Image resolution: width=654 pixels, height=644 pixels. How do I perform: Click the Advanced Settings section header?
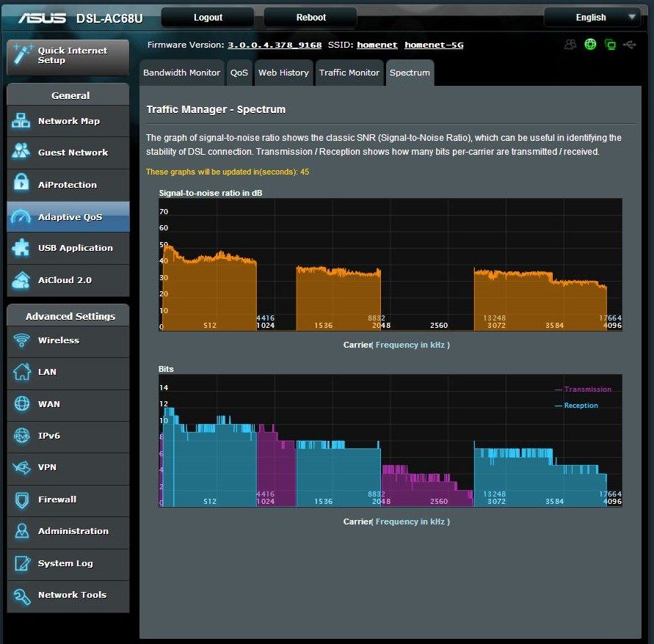68,316
